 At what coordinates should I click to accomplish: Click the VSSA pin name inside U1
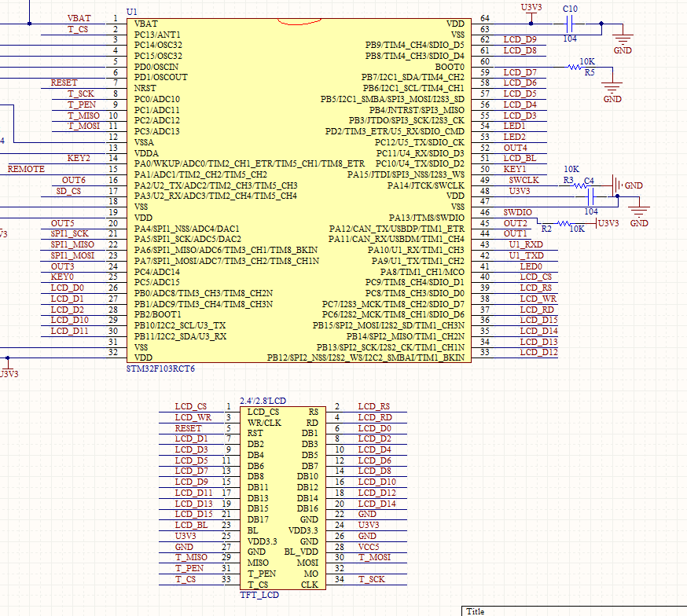pyautogui.click(x=144, y=142)
